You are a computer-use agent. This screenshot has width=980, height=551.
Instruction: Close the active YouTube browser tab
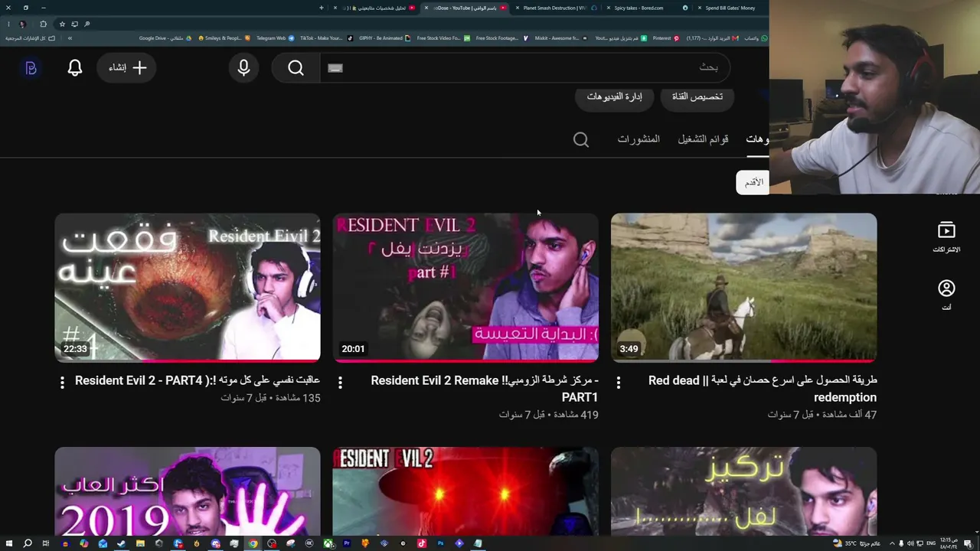tap(426, 8)
